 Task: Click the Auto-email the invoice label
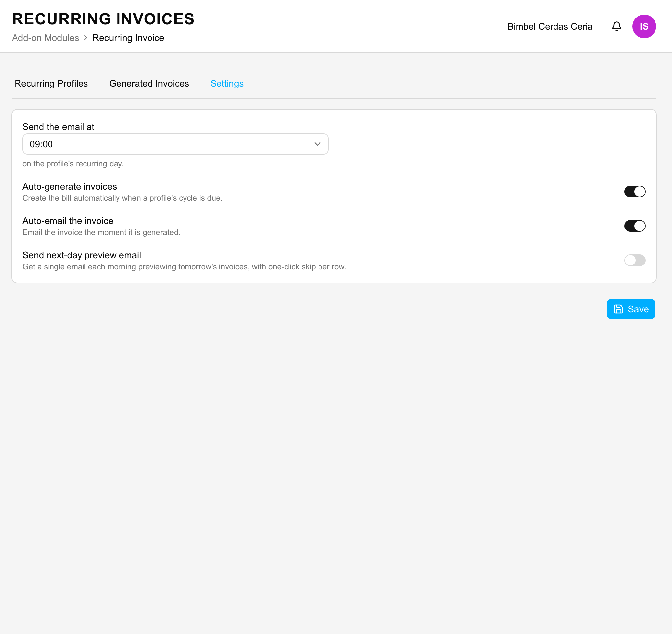(x=68, y=221)
